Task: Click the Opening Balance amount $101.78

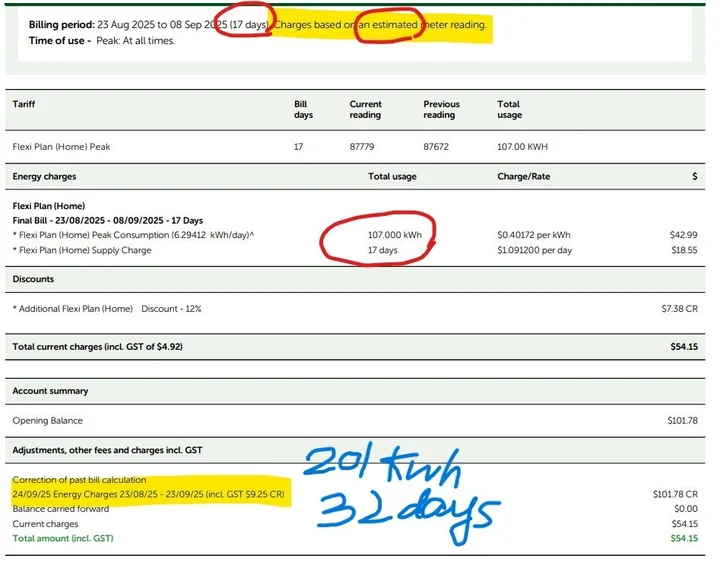Action: 683,421
